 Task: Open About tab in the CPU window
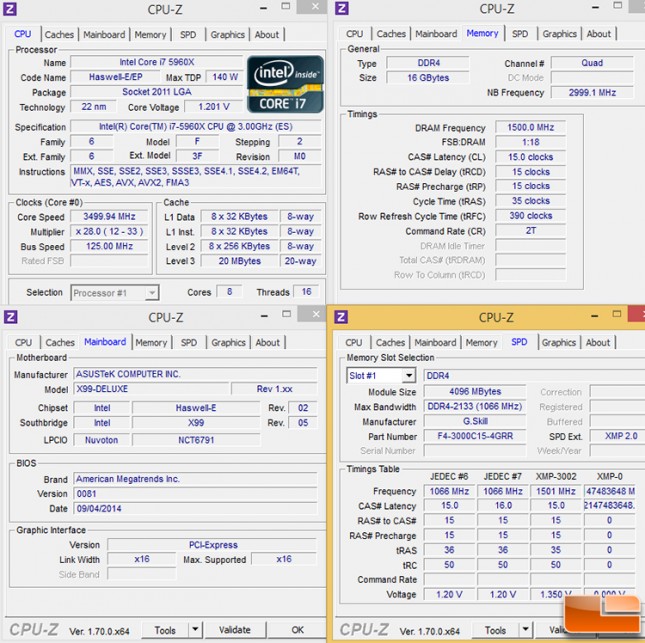(x=267, y=35)
